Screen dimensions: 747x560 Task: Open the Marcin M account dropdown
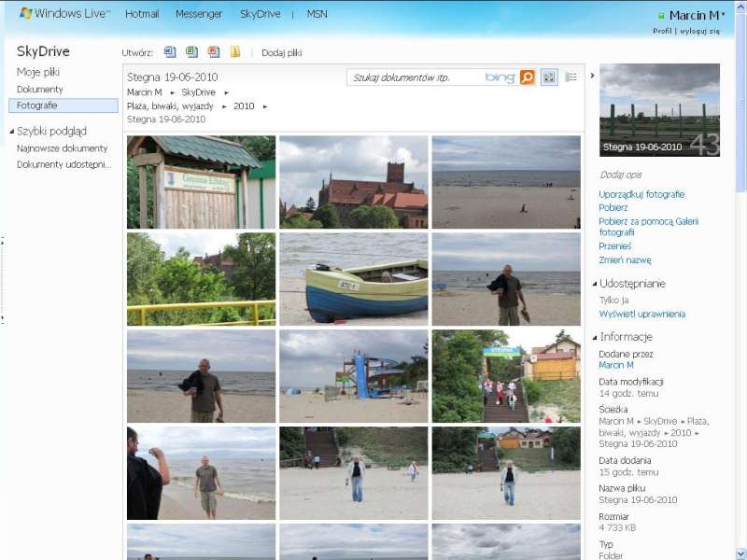(x=691, y=15)
